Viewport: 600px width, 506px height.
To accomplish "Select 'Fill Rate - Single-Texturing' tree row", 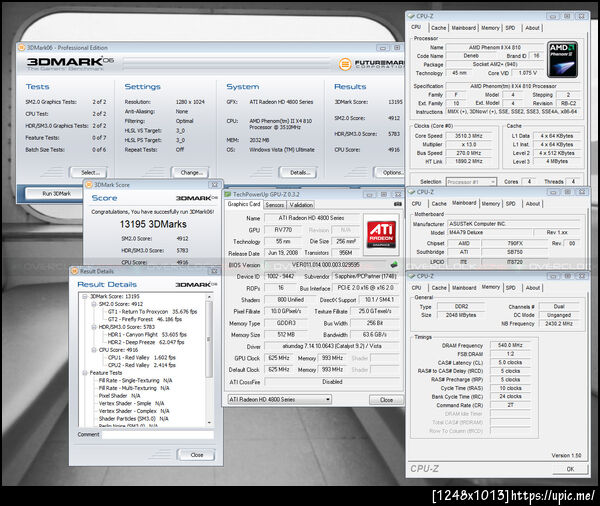I will pyautogui.click(x=135, y=380).
